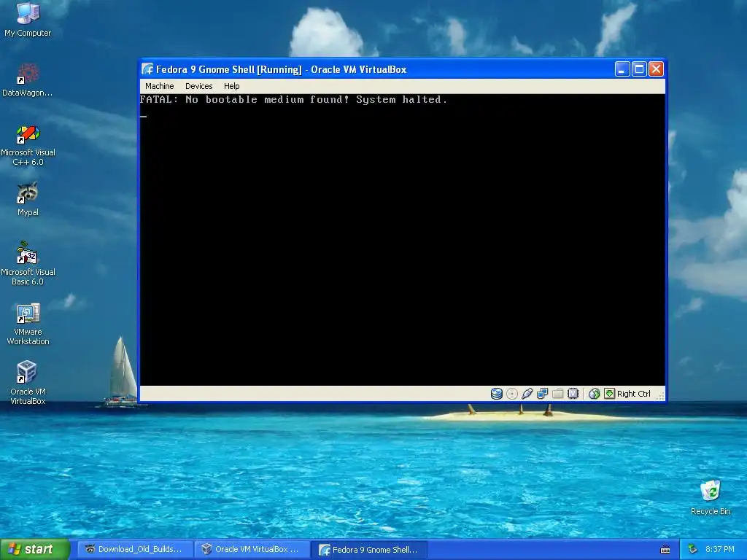
Task: Select the Mypal browser desktop icon
Action: (28, 199)
